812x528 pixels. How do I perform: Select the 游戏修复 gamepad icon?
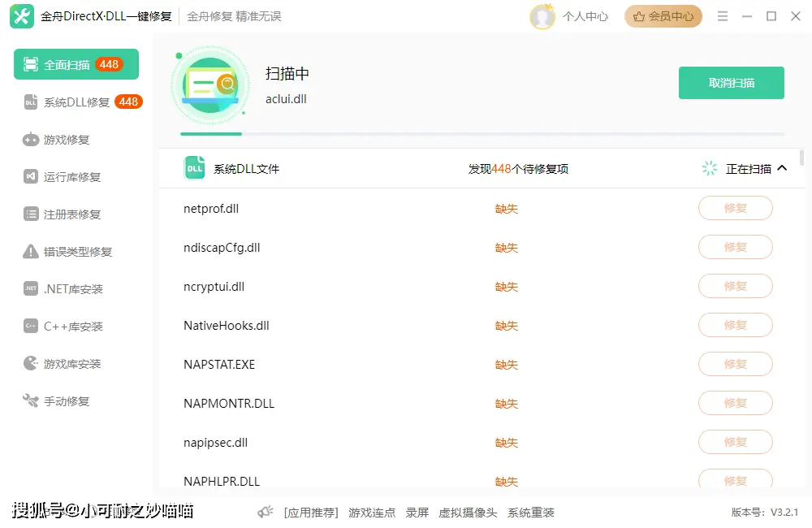(31, 140)
